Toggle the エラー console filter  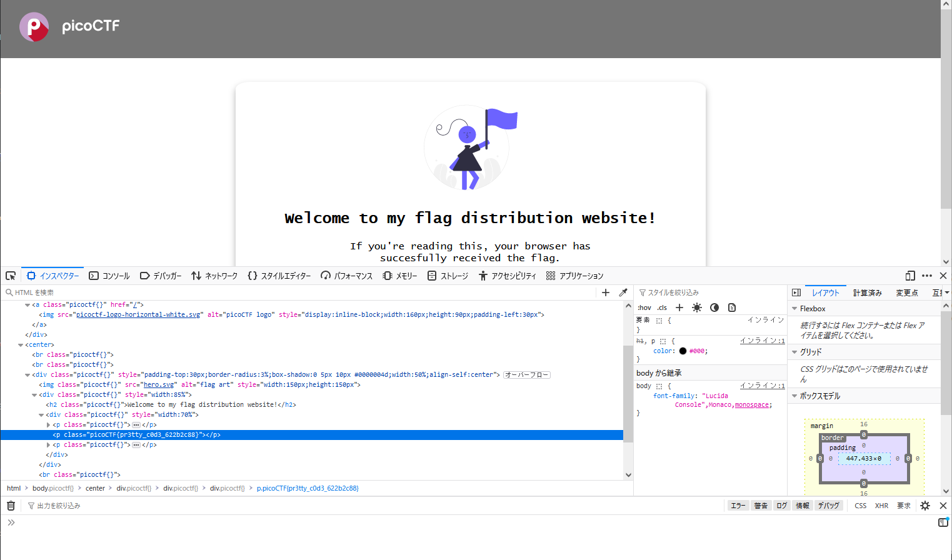coord(738,506)
